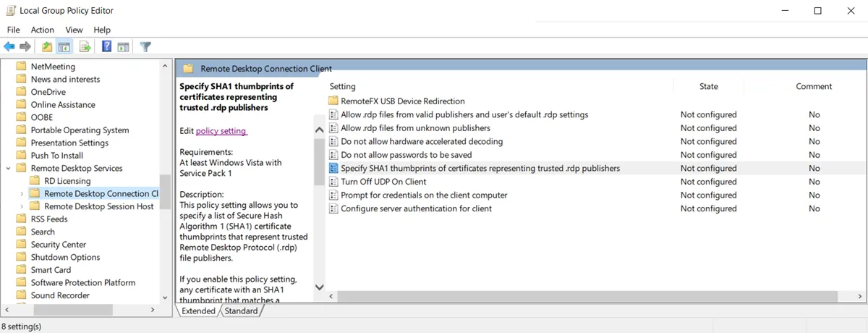
Task: Click the Local Group Policy Editor title bar icon
Action: [x=10, y=11]
